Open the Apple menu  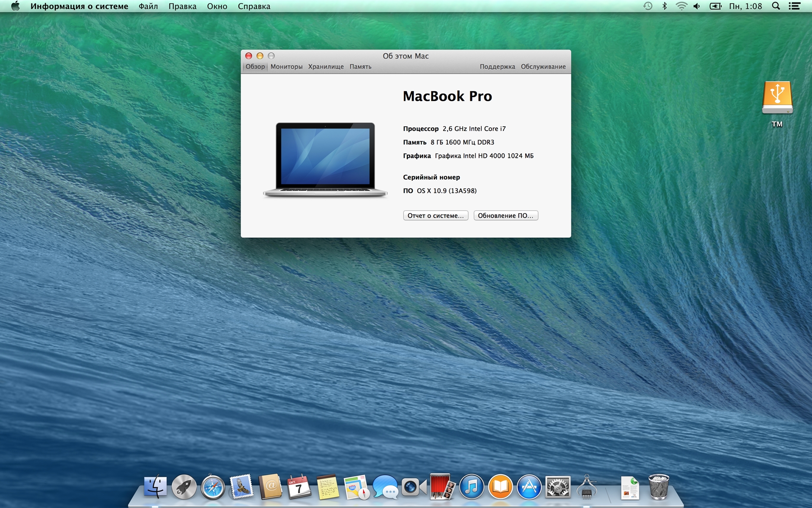click(15, 6)
